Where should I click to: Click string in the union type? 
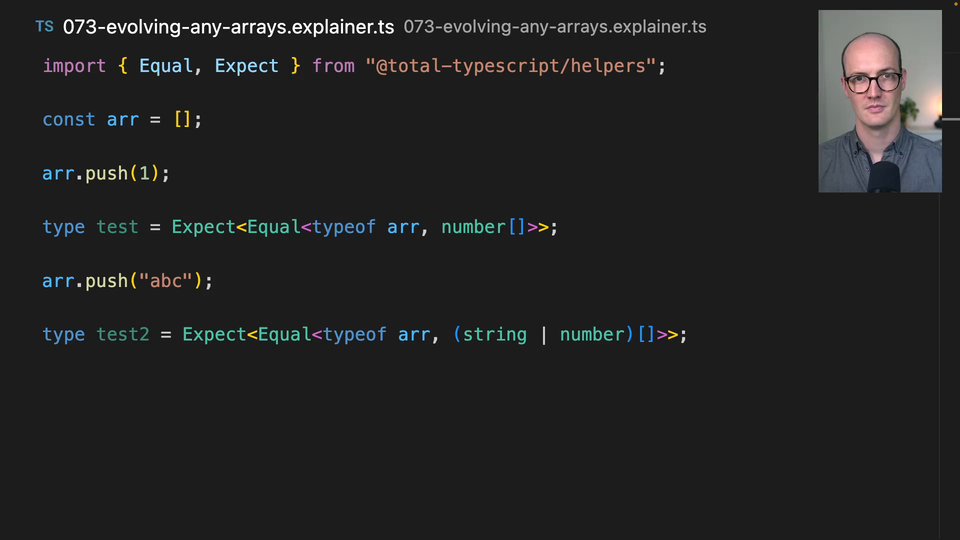[x=494, y=335]
